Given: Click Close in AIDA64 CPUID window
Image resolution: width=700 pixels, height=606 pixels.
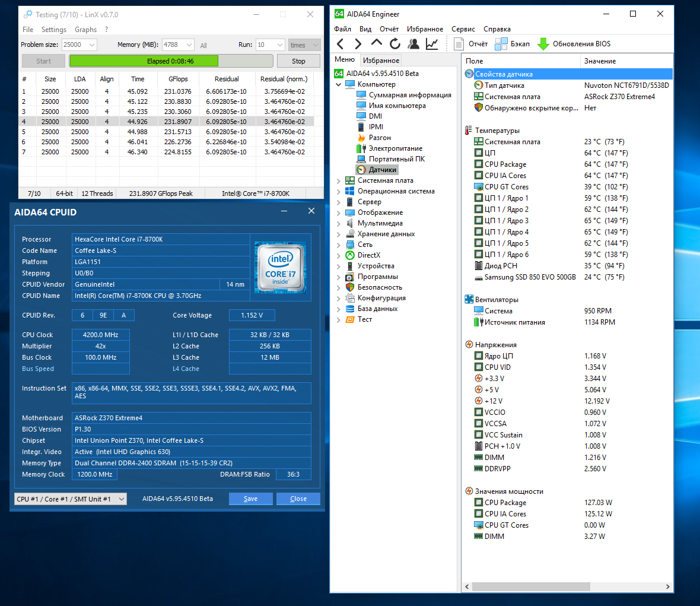Looking at the screenshot, I should click(298, 499).
